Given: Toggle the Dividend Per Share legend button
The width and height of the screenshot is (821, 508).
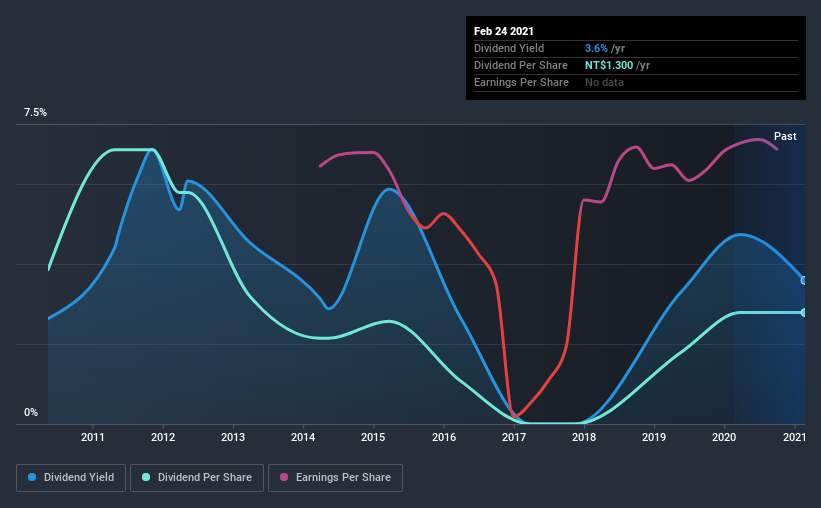Looking at the screenshot, I should click(x=197, y=478).
